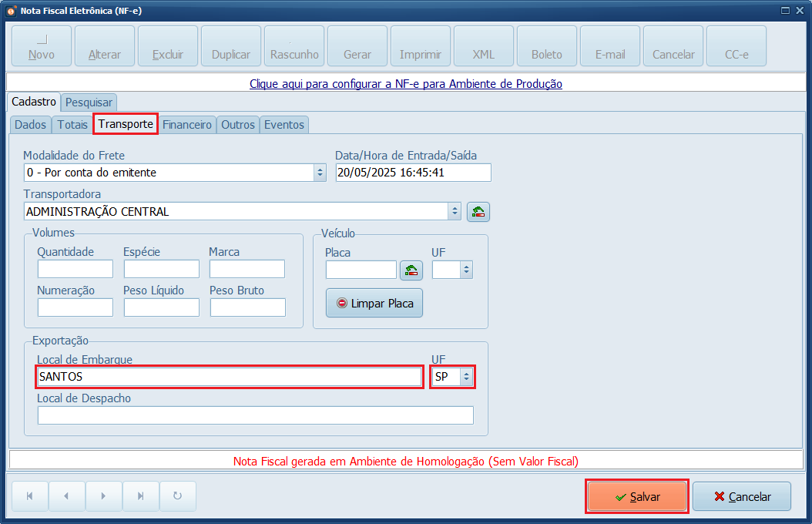Select the Totais tab
This screenshot has height=524, width=812.
72,124
